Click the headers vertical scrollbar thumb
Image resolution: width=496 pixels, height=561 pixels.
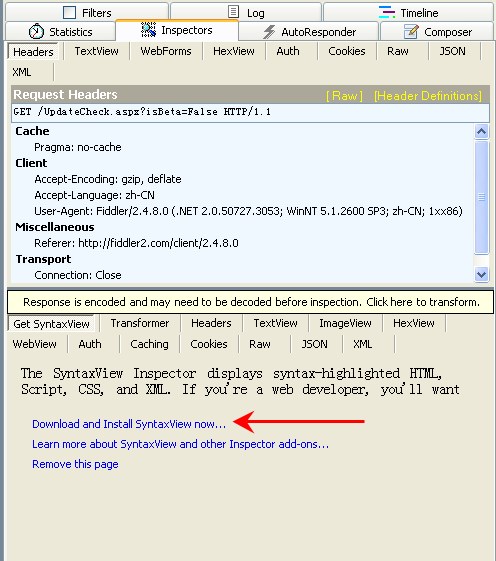point(481,197)
